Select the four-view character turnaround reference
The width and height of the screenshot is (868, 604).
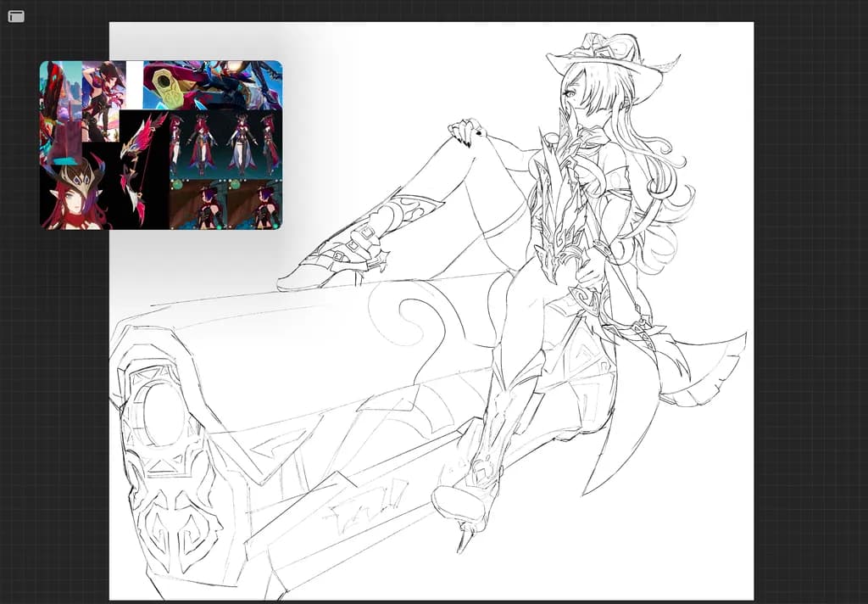tap(225, 144)
